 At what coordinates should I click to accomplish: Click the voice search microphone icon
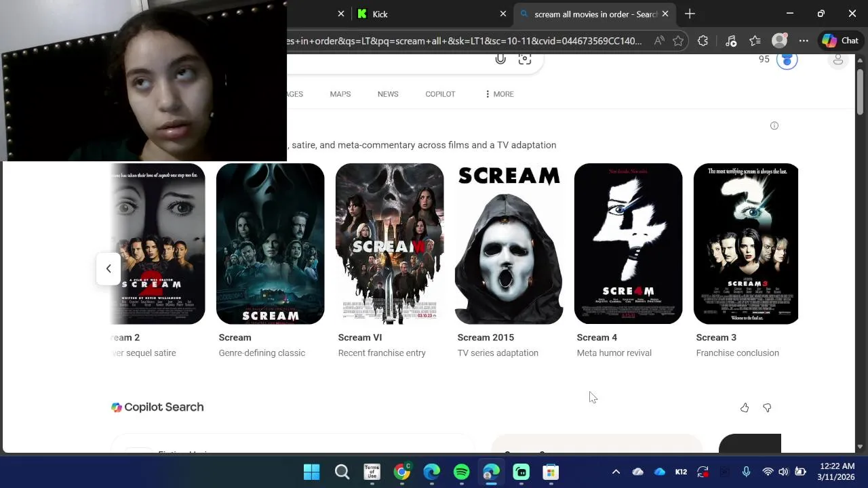click(500, 59)
